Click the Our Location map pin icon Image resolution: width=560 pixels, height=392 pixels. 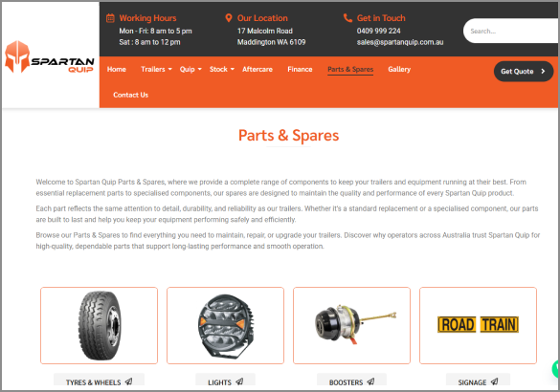tap(229, 18)
